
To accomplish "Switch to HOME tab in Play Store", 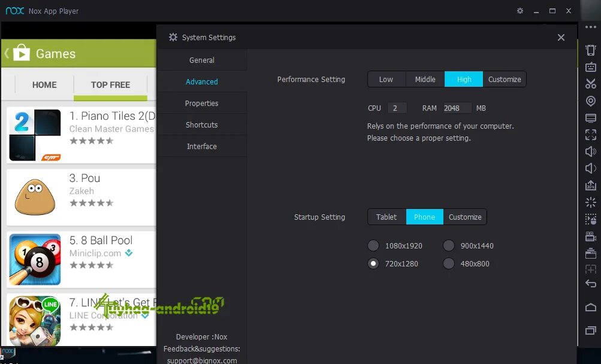I will [44, 84].
